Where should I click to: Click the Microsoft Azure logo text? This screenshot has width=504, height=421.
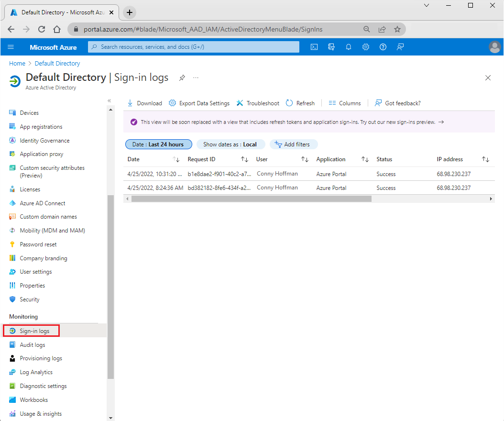(53, 47)
